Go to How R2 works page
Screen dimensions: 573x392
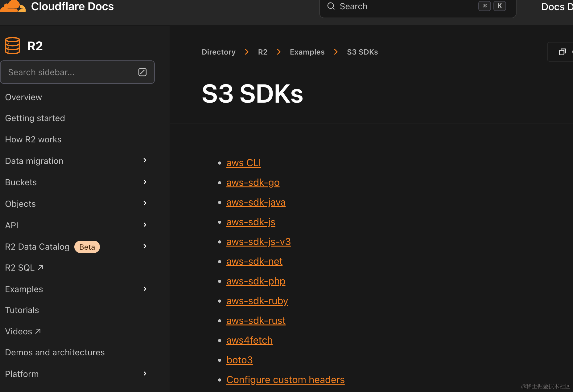point(33,139)
